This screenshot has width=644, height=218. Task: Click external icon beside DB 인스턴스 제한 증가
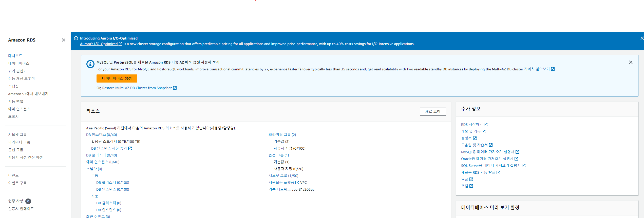[130, 148]
